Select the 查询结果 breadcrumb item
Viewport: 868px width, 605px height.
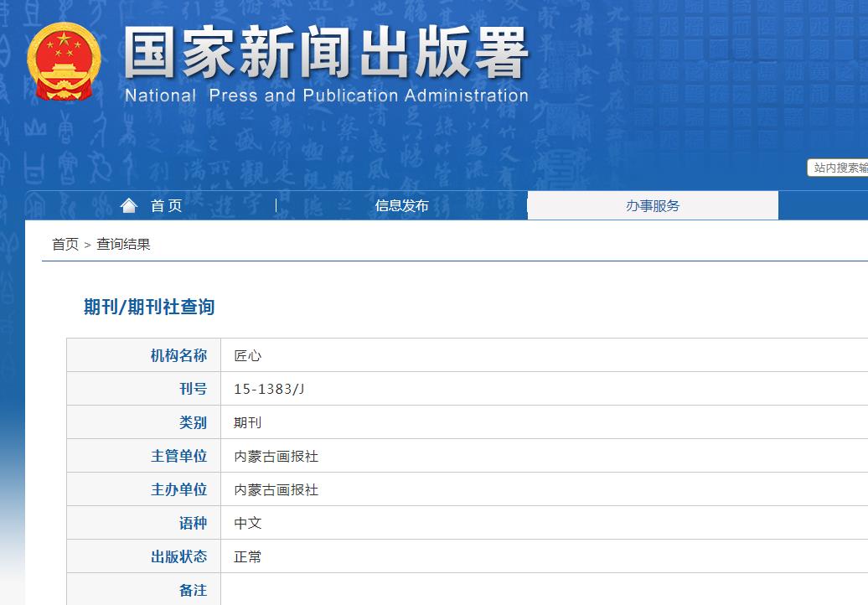point(123,244)
